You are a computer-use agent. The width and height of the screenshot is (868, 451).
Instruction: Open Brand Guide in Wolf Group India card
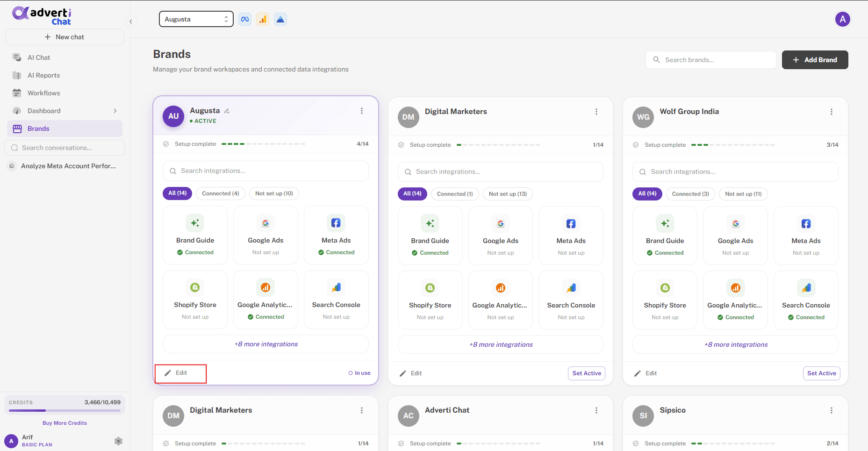pos(665,236)
